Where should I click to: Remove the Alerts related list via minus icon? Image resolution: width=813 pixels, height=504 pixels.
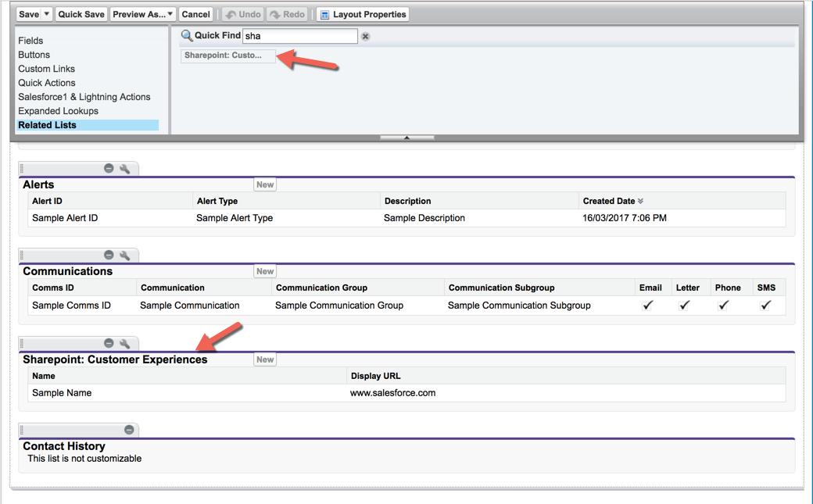coord(109,169)
